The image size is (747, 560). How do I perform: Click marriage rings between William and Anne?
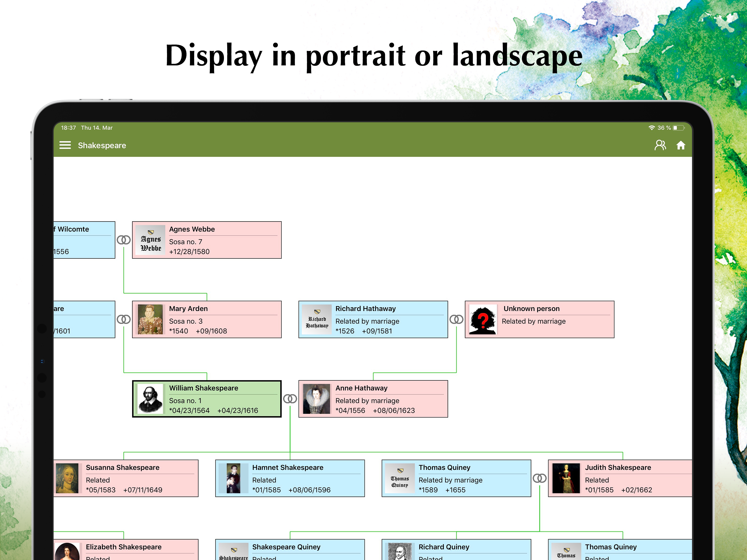(290, 399)
